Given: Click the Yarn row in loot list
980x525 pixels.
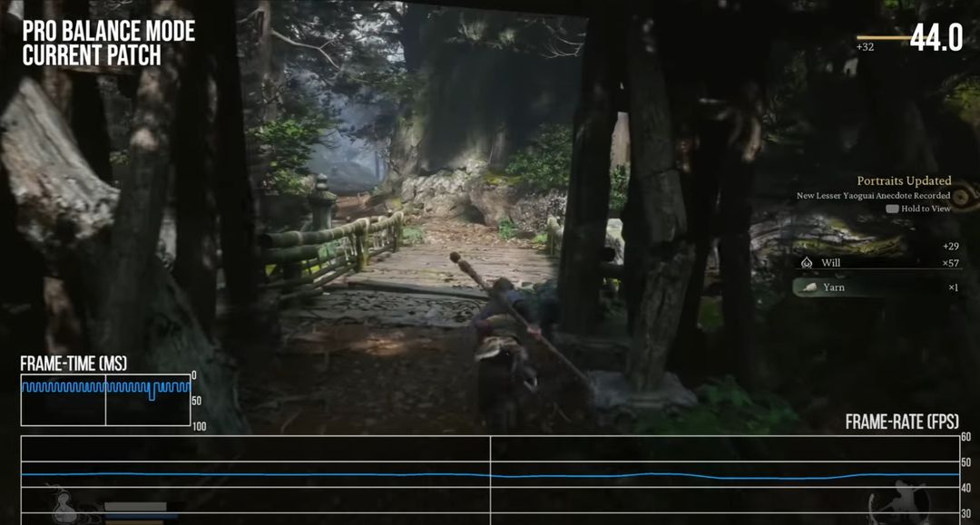Looking at the screenshot, I should click(877, 287).
